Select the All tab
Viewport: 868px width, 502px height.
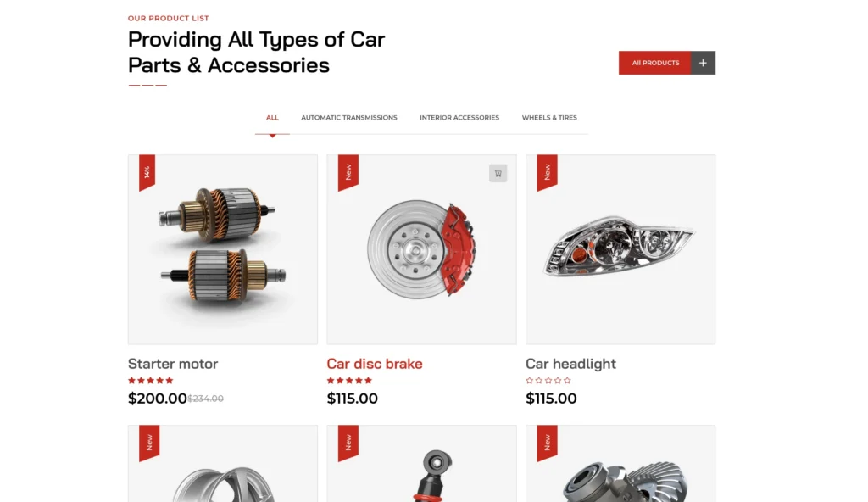coord(272,118)
